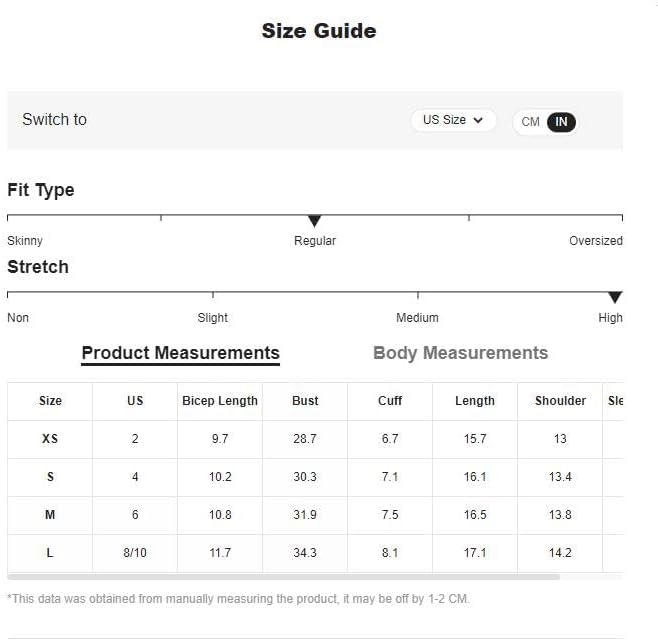Select the Product Measurements tab
This screenshot has width=658, height=641.
[180, 353]
